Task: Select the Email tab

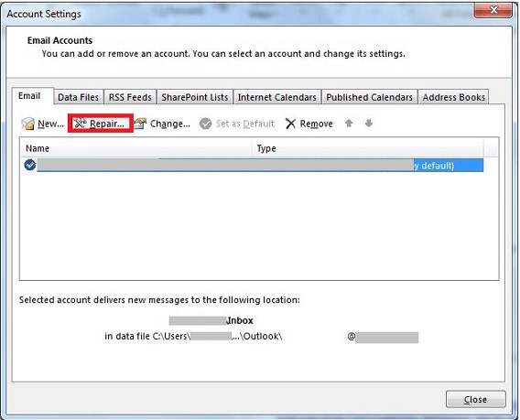Action: pyautogui.click(x=29, y=96)
